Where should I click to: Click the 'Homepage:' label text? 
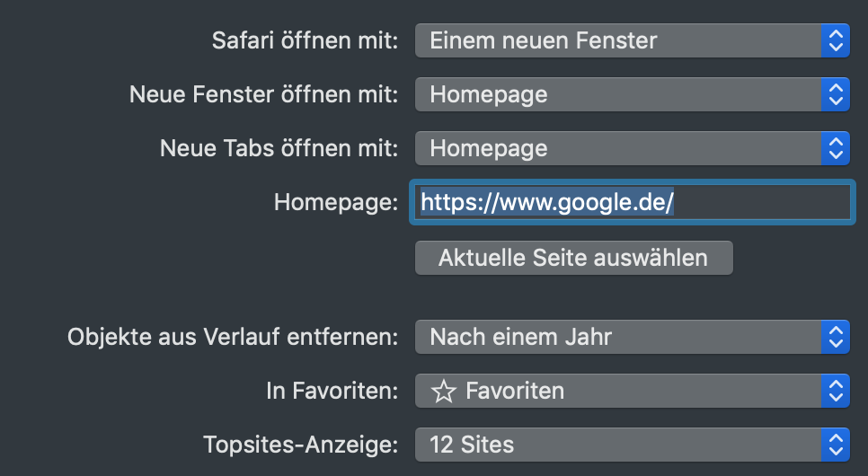click(x=335, y=202)
